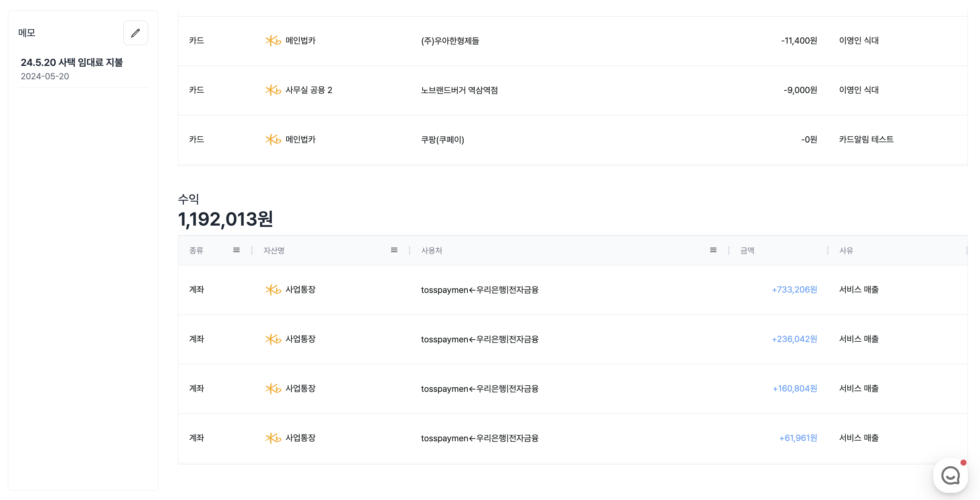Click the memo edit pencil icon
The width and height of the screenshot is (980, 500).
[135, 33]
